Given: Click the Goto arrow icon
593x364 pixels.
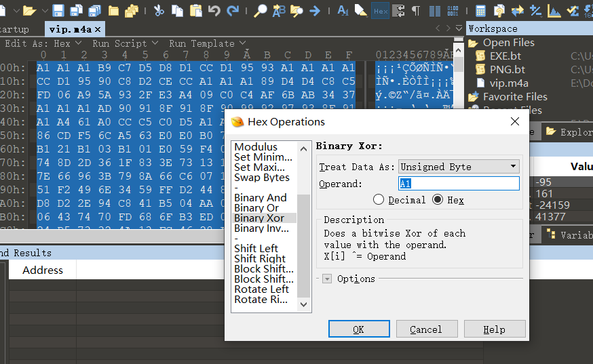Looking at the screenshot, I should (315, 11).
